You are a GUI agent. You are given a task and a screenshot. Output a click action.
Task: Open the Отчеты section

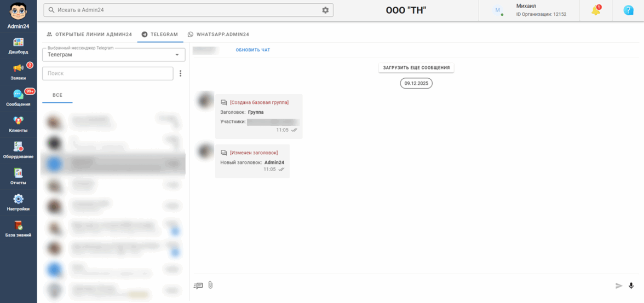click(18, 177)
